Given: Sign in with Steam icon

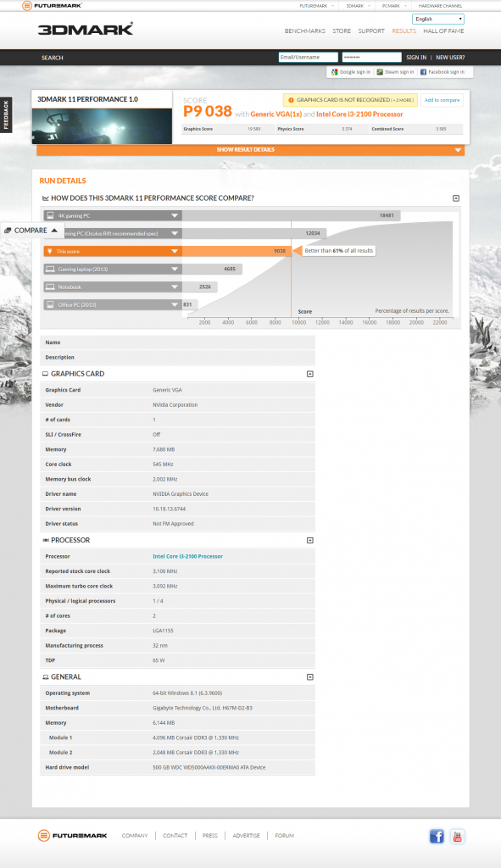Looking at the screenshot, I should [380, 72].
